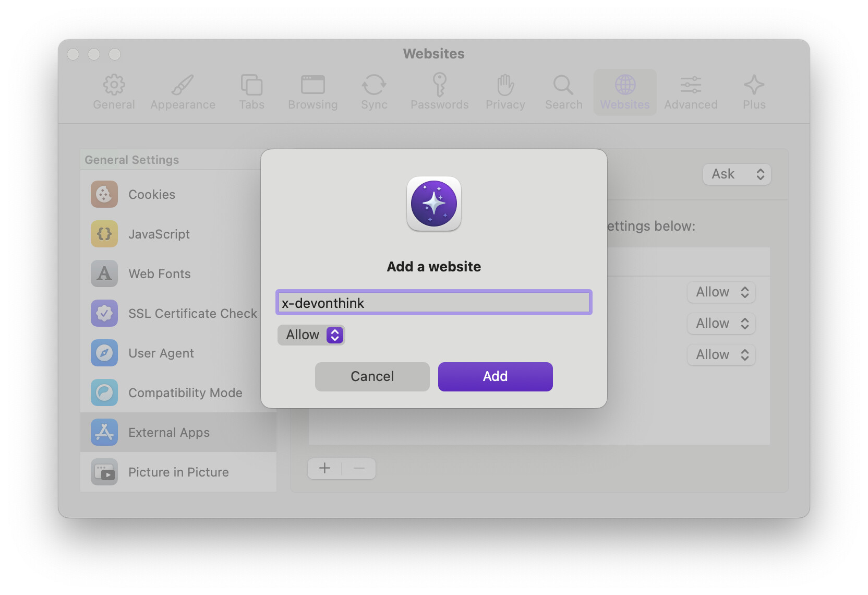Screen dimensions: 868x595
Task: Switch to the Browsing tab label
Action: click(313, 105)
